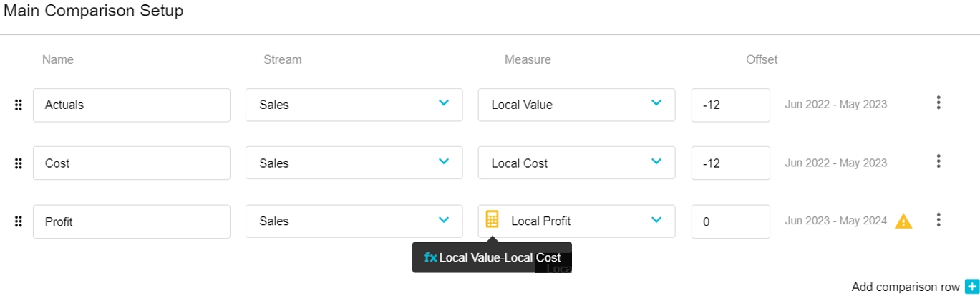Expand the Stream dropdown in Cost row

443,162
